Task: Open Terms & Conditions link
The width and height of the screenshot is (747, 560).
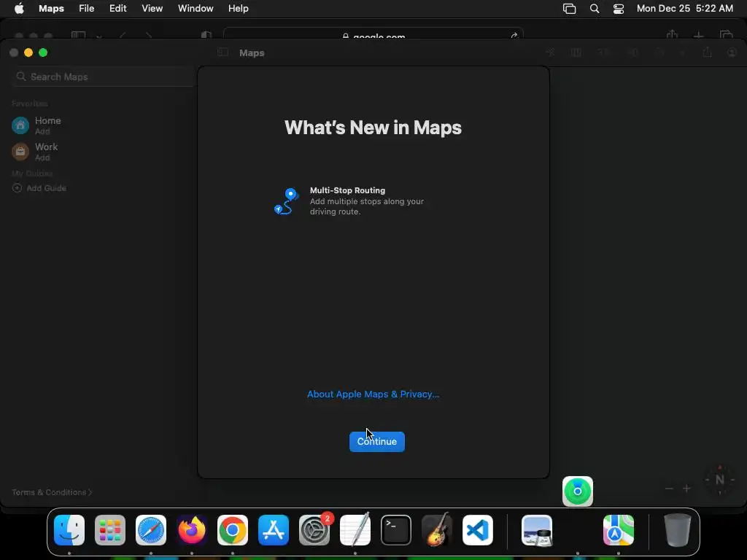Action: [x=52, y=492]
